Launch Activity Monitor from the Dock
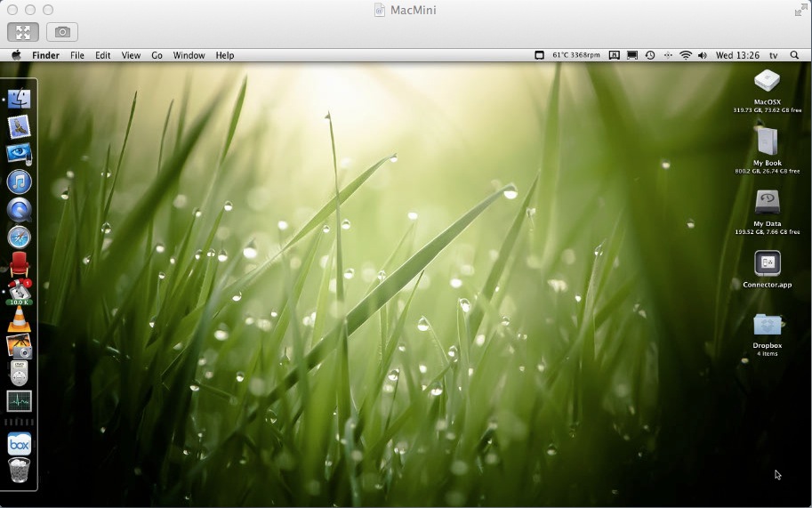Viewport: 812px width, 508px height. 20,401
